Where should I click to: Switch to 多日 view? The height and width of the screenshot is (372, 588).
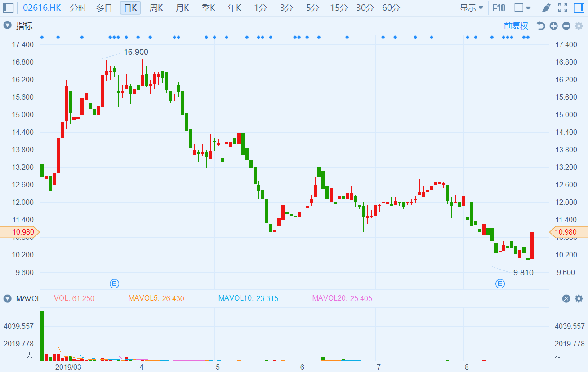click(x=104, y=8)
